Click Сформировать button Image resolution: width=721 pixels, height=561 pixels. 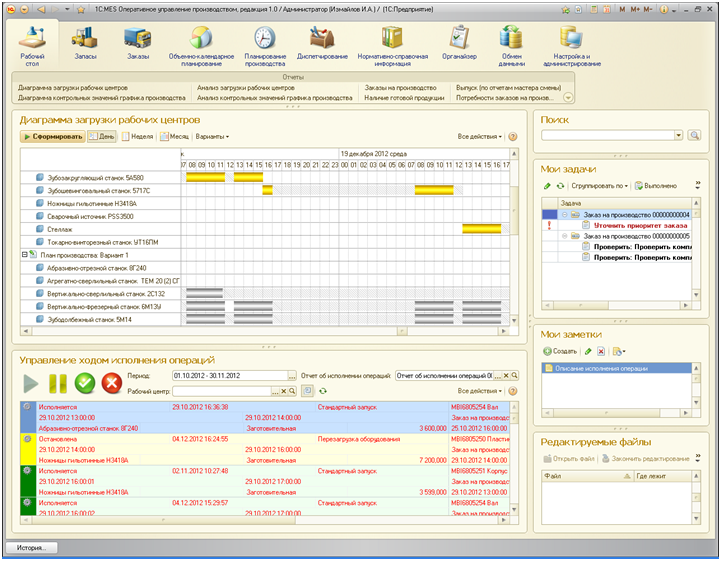pyautogui.click(x=52, y=137)
